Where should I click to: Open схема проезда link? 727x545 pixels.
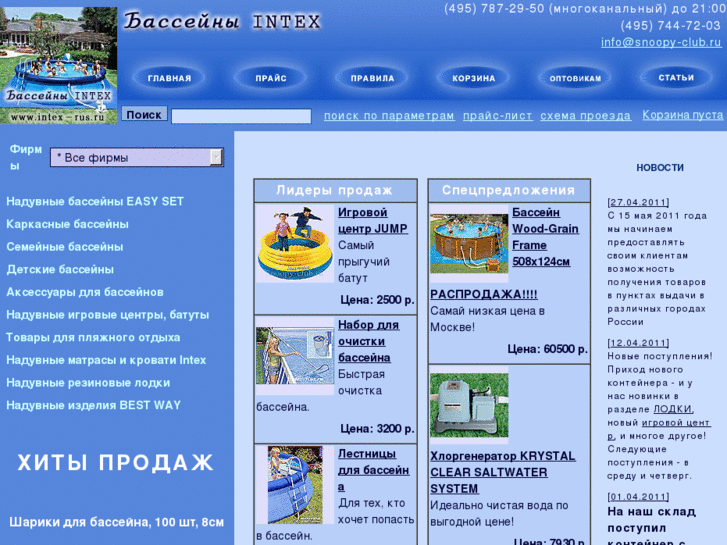(x=585, y=115)
